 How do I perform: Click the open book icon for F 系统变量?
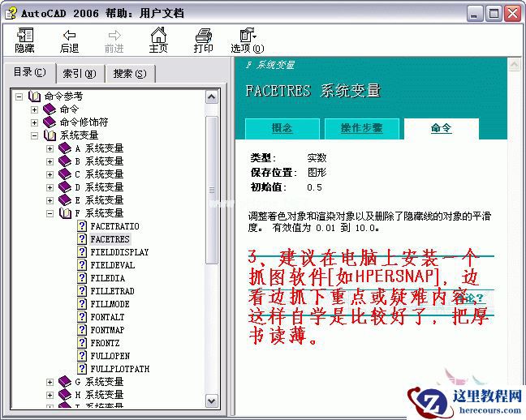coord(65,213)
